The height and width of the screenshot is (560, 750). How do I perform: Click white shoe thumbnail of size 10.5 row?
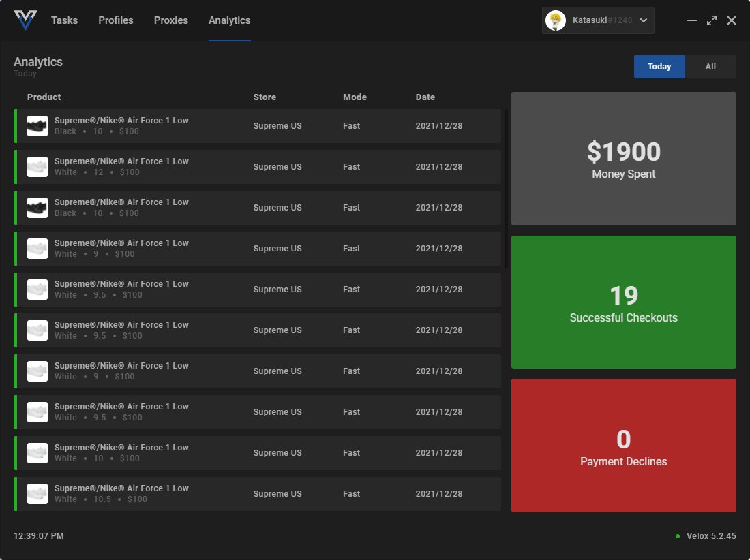[x=37, y=494]
